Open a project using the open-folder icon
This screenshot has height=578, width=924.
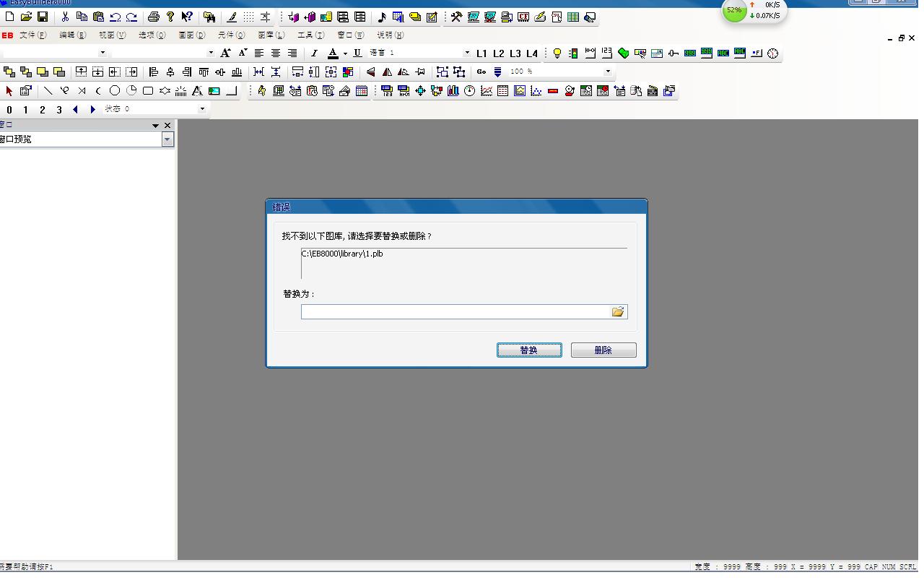coord(26,17)
